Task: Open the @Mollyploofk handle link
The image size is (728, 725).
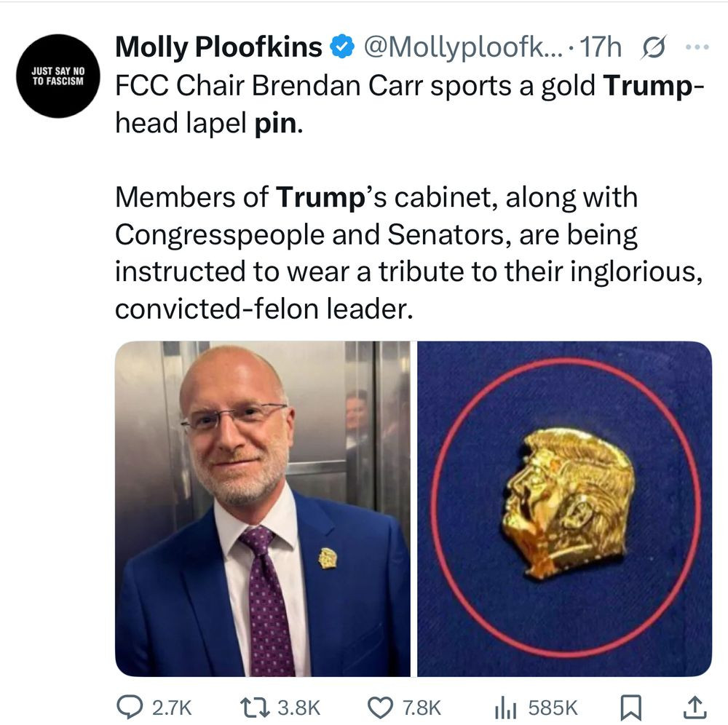Action: coord(463,47)
